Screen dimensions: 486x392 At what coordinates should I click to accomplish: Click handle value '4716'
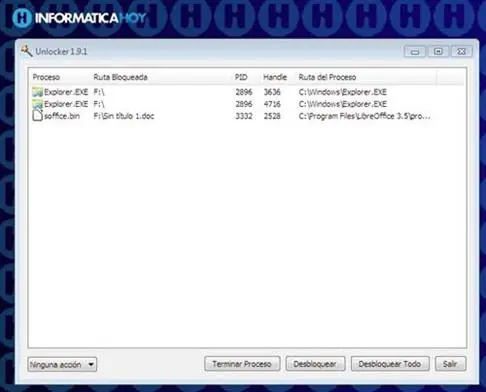tap(272, 104)
